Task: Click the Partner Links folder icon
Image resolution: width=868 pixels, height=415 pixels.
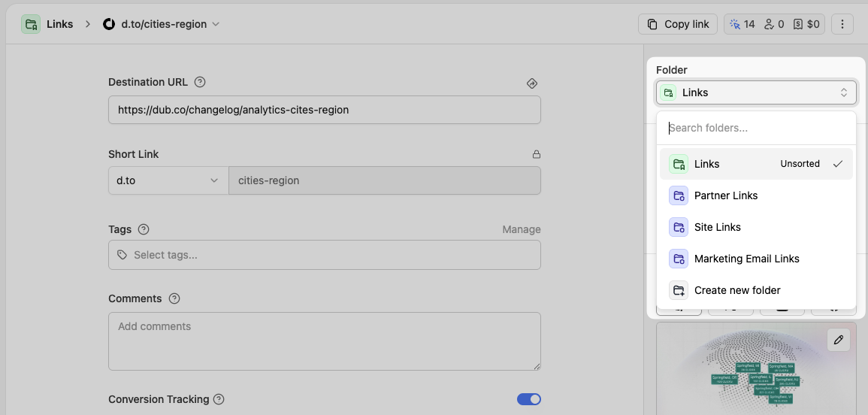Action: [678, 195]
